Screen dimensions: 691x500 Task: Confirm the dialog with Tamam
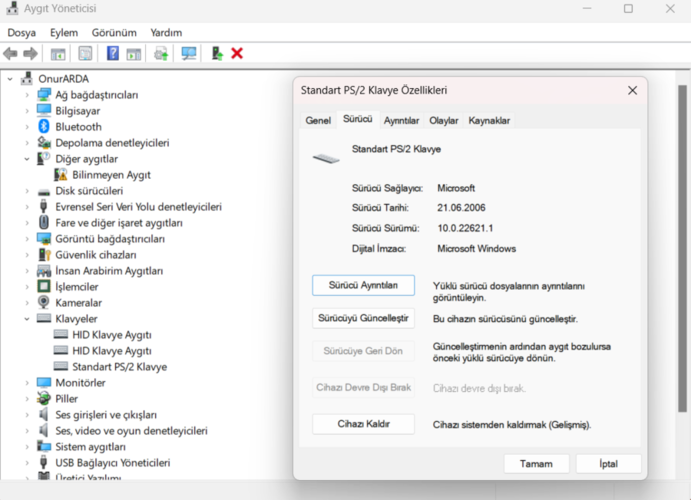point(536,463)
